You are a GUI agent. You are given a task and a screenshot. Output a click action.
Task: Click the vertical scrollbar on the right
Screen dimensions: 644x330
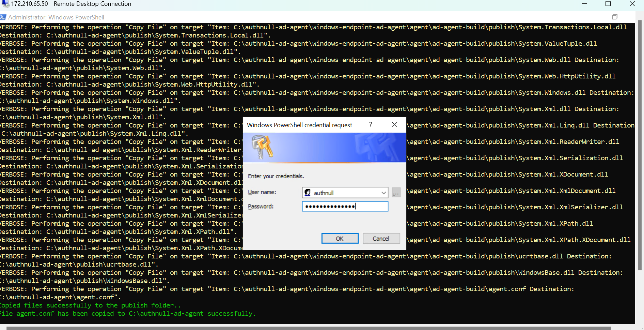coord(640,143)
